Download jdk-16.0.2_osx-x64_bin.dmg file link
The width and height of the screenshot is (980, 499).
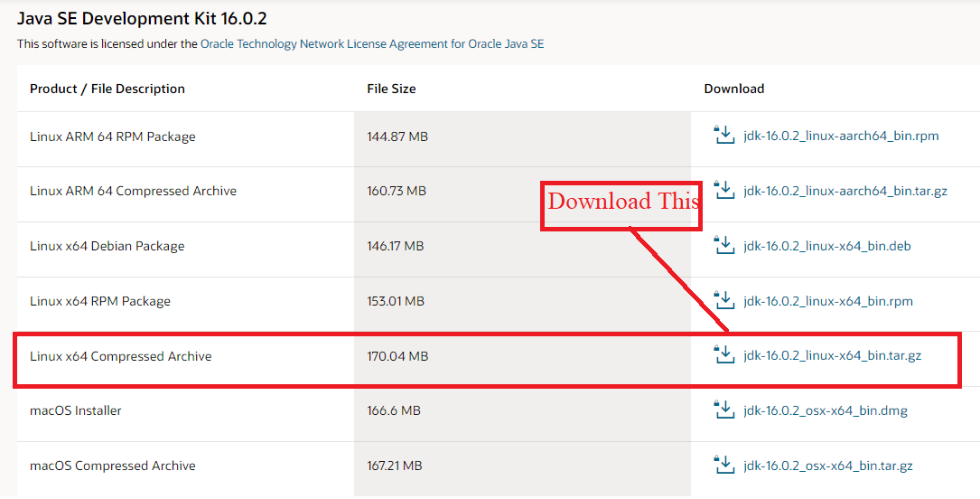coord(825,410)
